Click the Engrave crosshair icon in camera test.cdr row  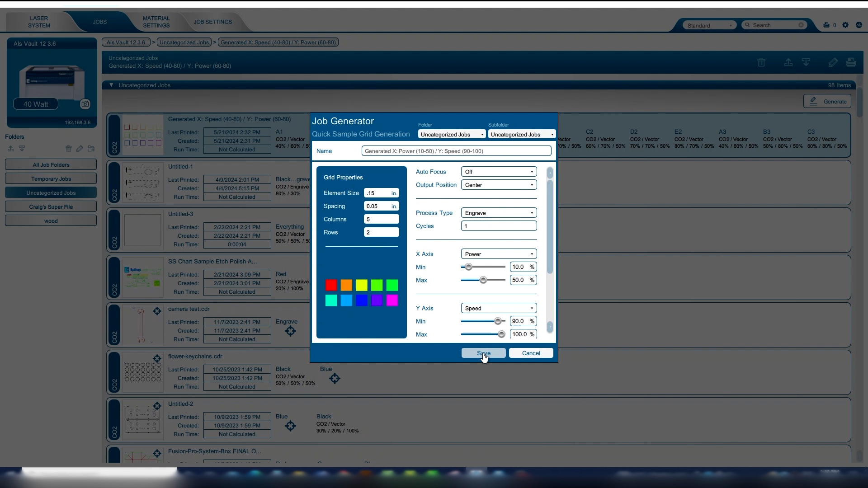pos(290,331)
